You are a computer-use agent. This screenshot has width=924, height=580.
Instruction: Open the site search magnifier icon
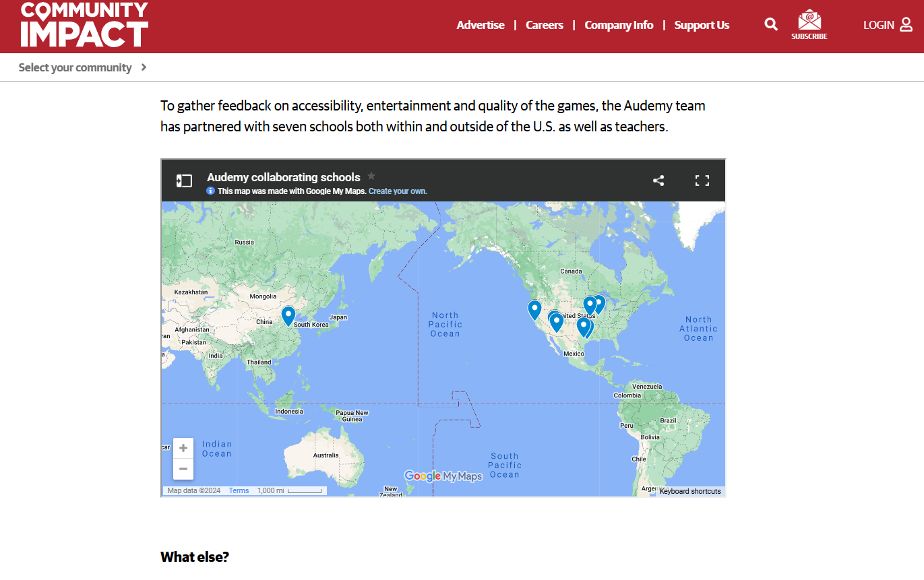click(x=771, y=25)
